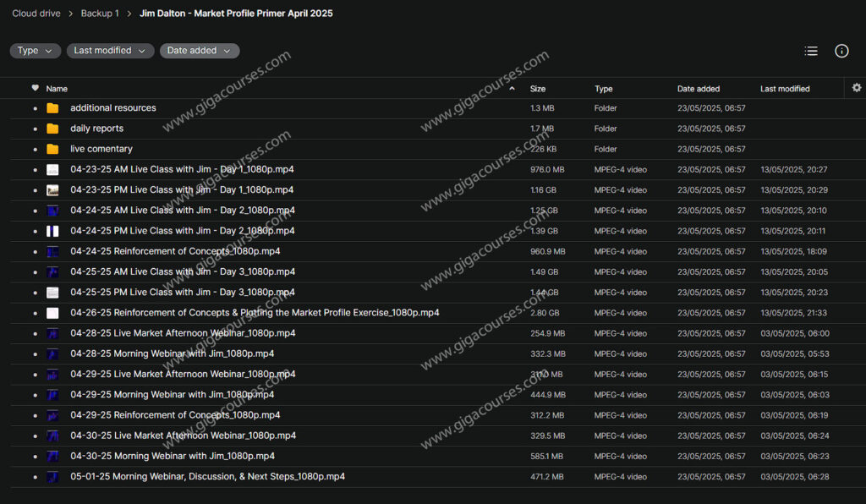This screenshot has height=504, width=866.
Task: Switch to list view using the list icon
Action: pos(811,51)
